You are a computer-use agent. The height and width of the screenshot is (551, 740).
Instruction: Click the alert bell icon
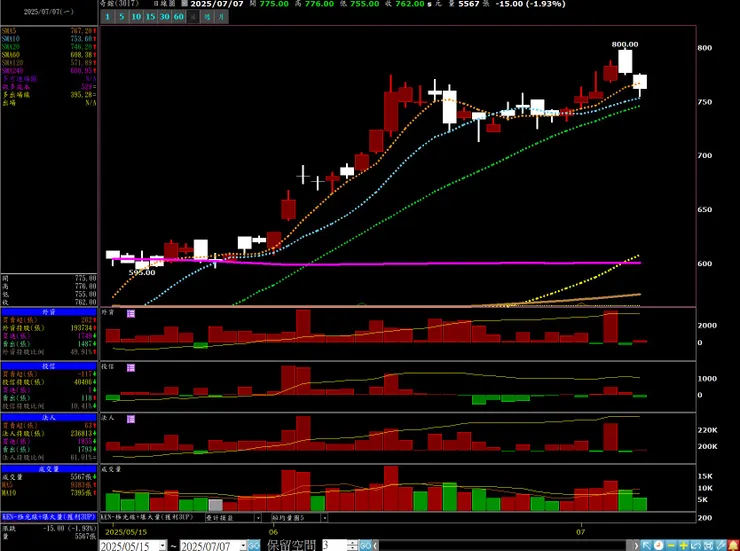[733, 545]
